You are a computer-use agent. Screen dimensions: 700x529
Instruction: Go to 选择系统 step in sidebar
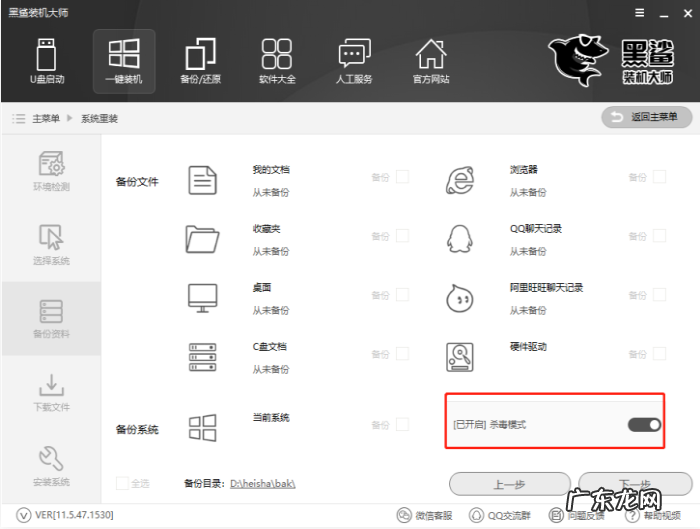(51, 245)
